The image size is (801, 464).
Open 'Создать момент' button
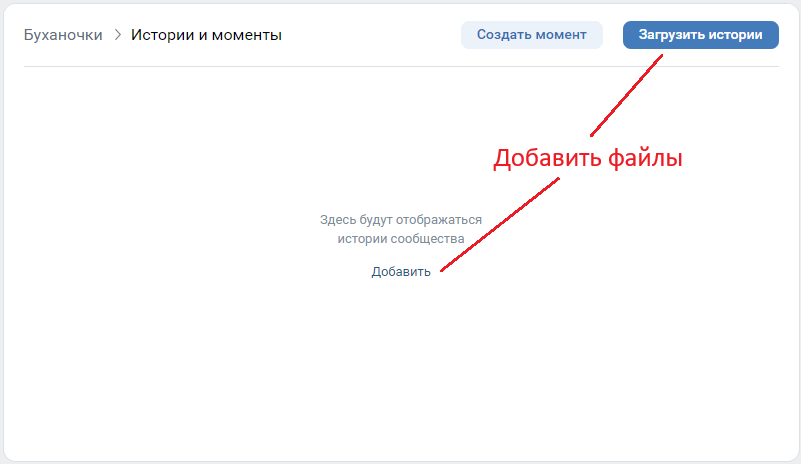pos(532,35)
